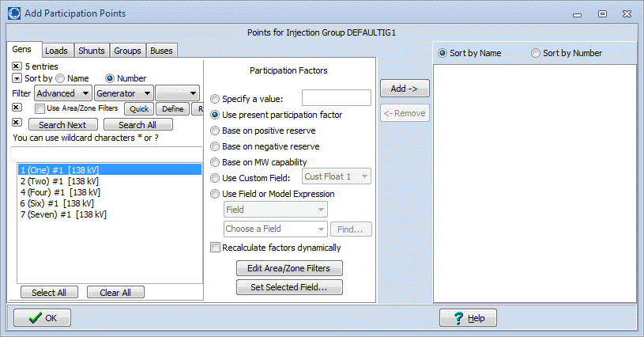Click the X icon beside Search Next
Image resolution: width=644 pixels, height=337 pixels.
coord(17,123)
